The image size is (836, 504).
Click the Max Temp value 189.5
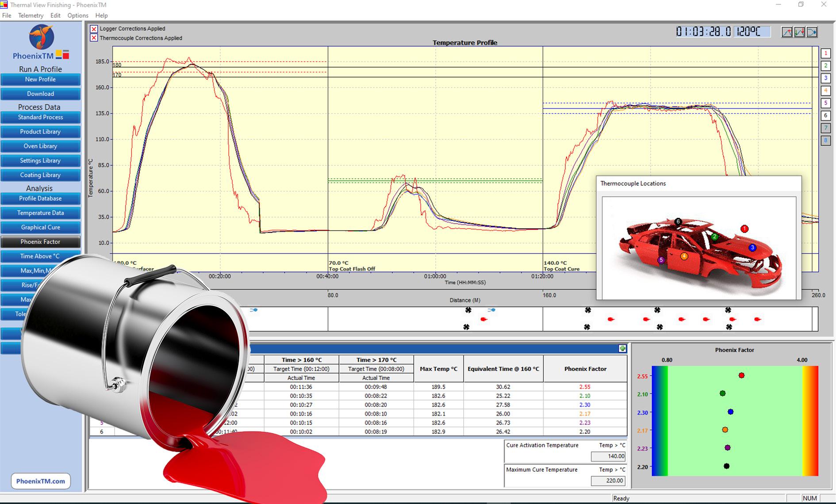[438, 387]
